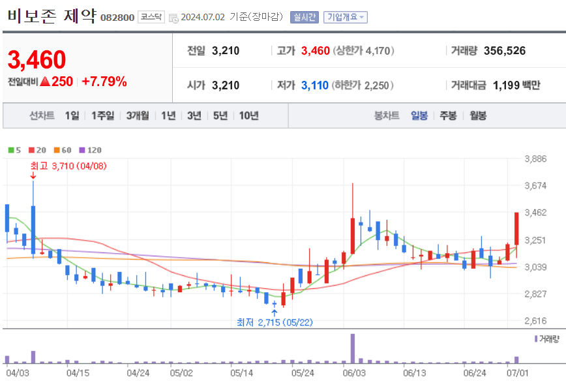This screenshot has height=392, width=566.
Task: Select the 3개월 line chart period
Action: pyautogui.click(x=138, y=115)
